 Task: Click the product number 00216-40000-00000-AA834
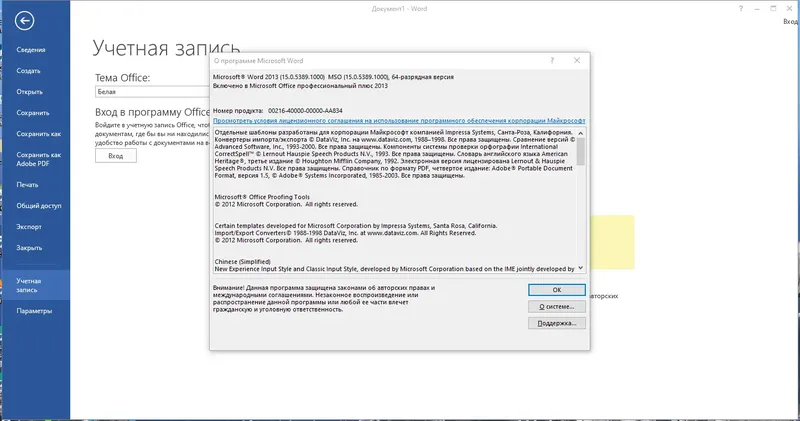click(x=305, y=111)
